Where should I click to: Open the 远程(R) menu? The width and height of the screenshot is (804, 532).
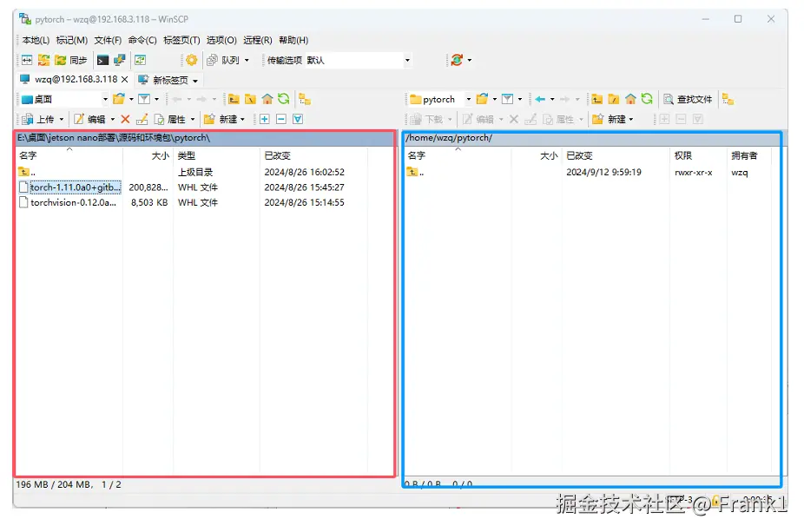[x=257, y=40]
